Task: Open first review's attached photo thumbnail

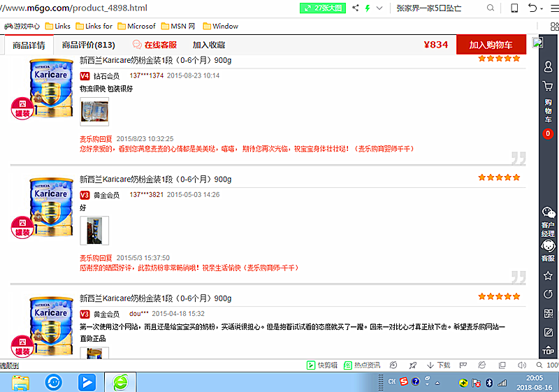Action: (94, 112)
